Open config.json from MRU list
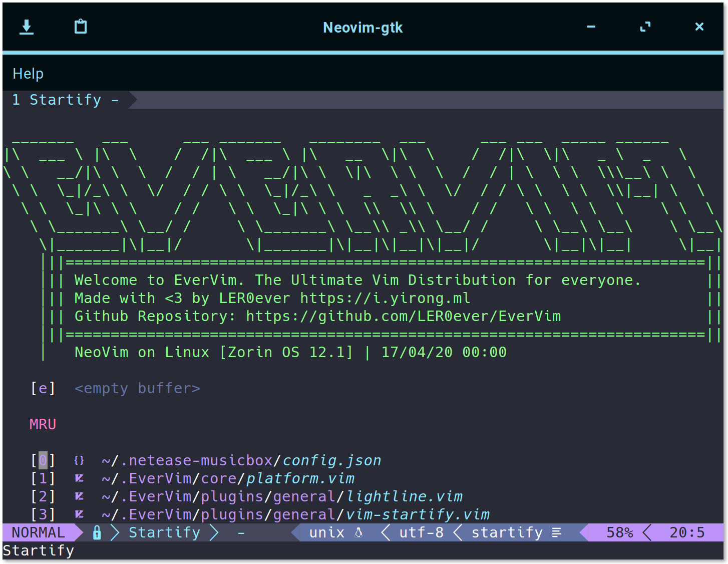728x564 pixels. pyautogui.click(x=241, y=460)
